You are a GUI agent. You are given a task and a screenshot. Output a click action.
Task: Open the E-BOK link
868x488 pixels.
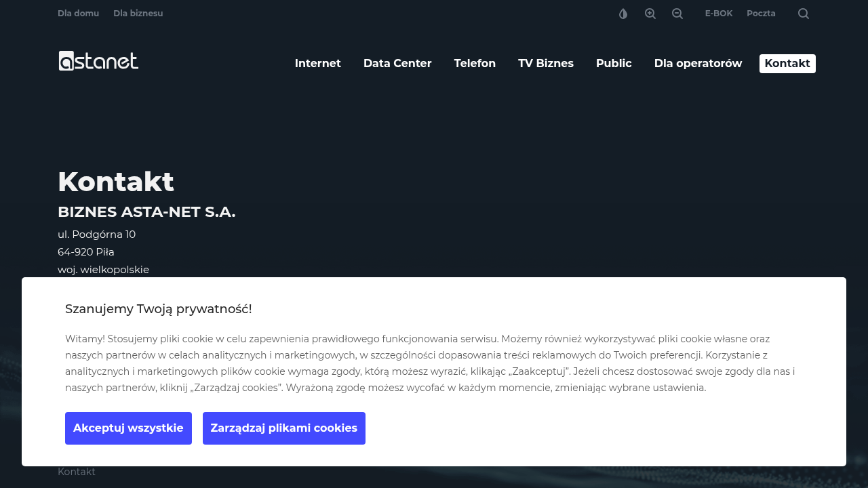(719, 14)
